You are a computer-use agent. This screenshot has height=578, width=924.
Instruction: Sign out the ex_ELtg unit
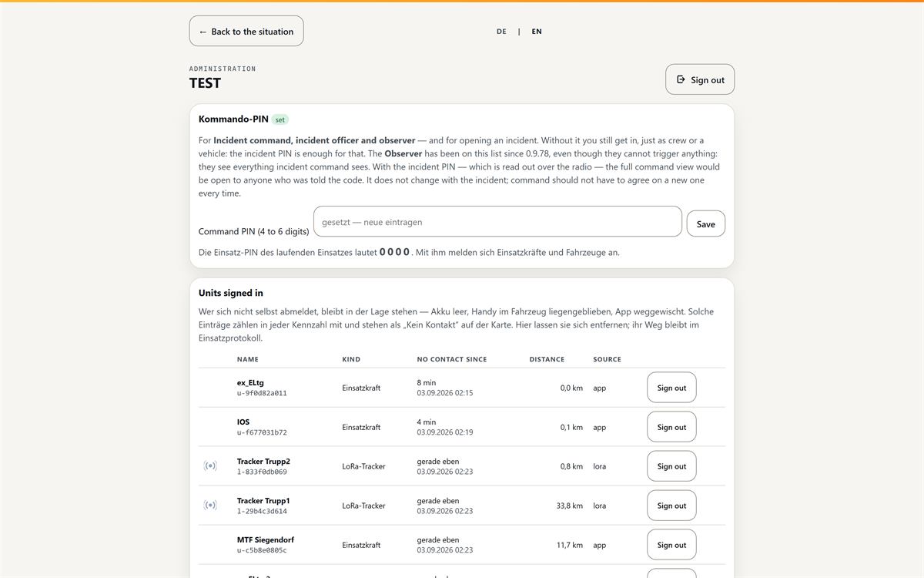[x=671, y=388]
